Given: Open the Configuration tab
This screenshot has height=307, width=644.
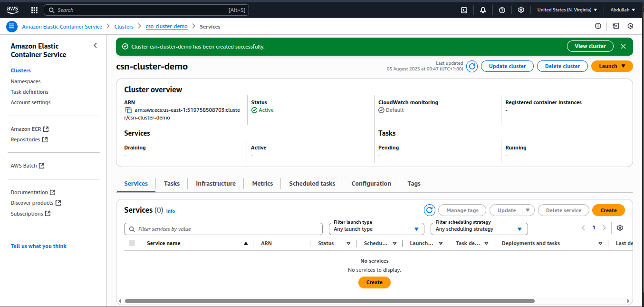Looking at the screenshot, I should [x=371, y=183].
